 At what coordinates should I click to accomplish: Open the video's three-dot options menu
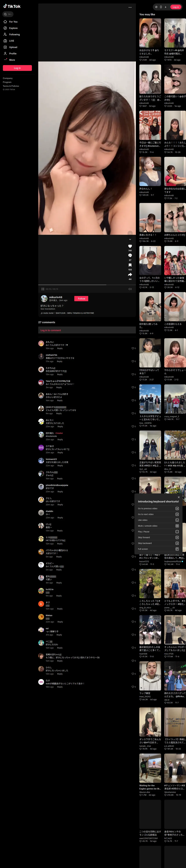[x=130, y=7]
